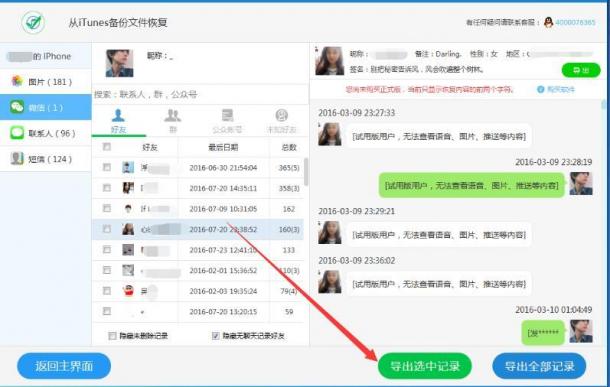Check the row dated 2016-07-23 with total 133

pos(107,250)
